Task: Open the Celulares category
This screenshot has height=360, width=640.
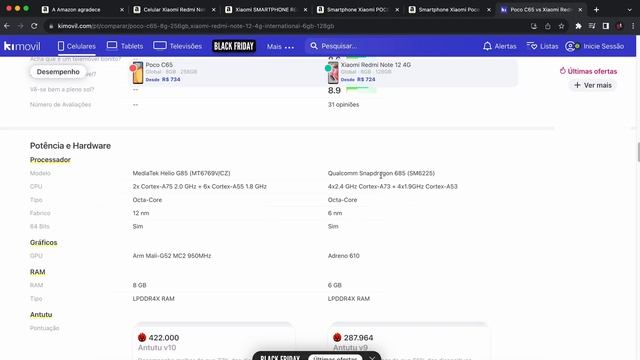Action: point(77,46)
